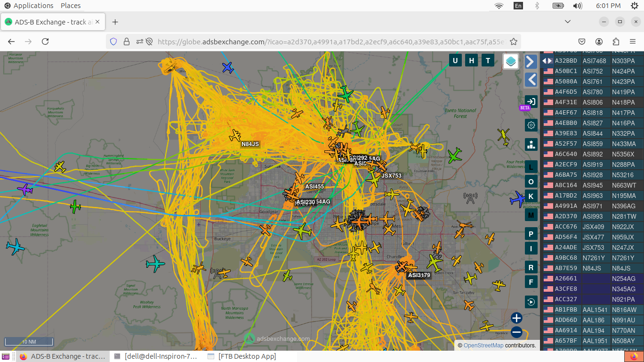
Task: Select table row ASI892 N5356X
Action: click(x=593, y=154)
